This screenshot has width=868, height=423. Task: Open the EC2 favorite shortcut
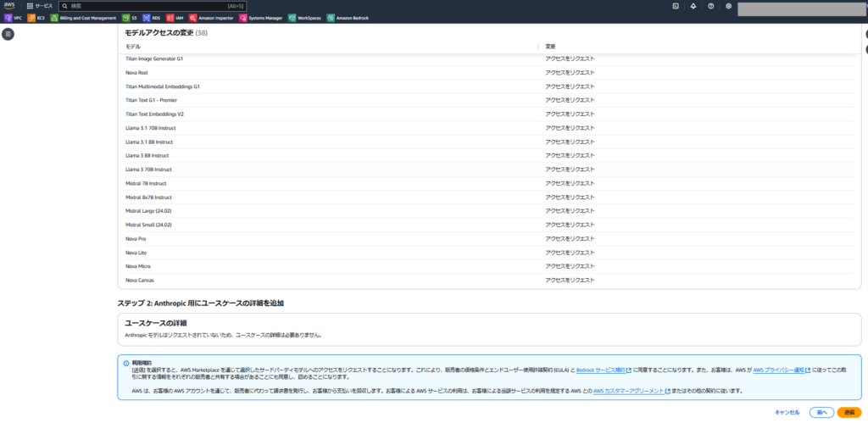pos(36,18)
